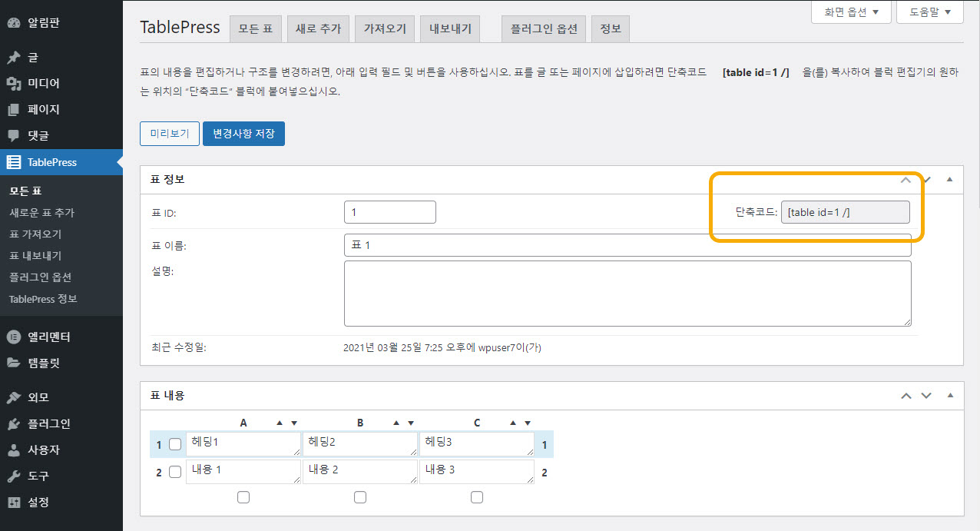Open 표 내보내기 submenu link

click(x=35, y=256)
